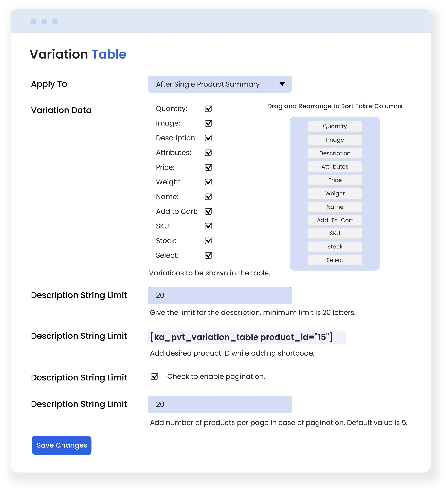448x492 pixels.
Task: Select the Add-To-Cart sortable column item
Action: (335, 220)
